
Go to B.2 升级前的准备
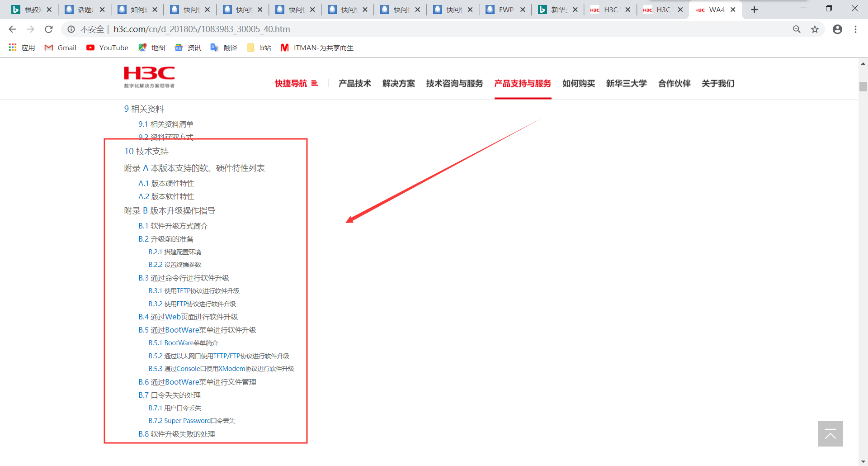[x=165, y=239]
